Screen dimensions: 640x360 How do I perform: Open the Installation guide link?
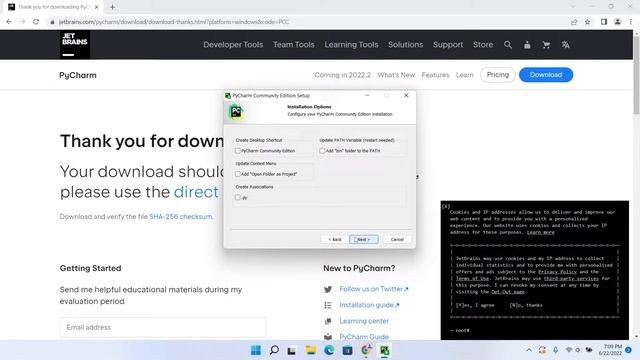point(369,305)
